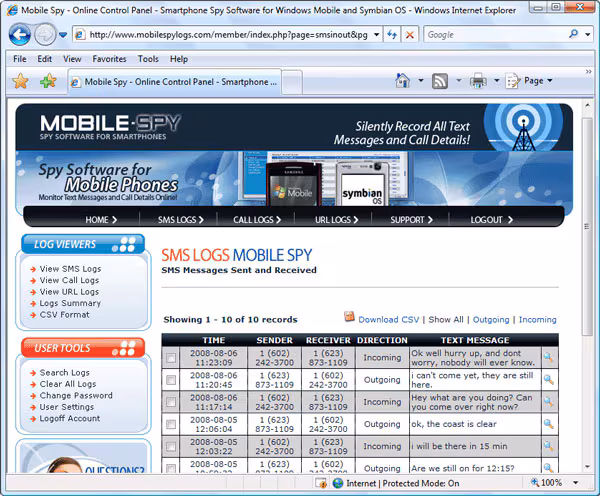Click the Print icon
Screen dimensions: 600x496
coord(478,81)
